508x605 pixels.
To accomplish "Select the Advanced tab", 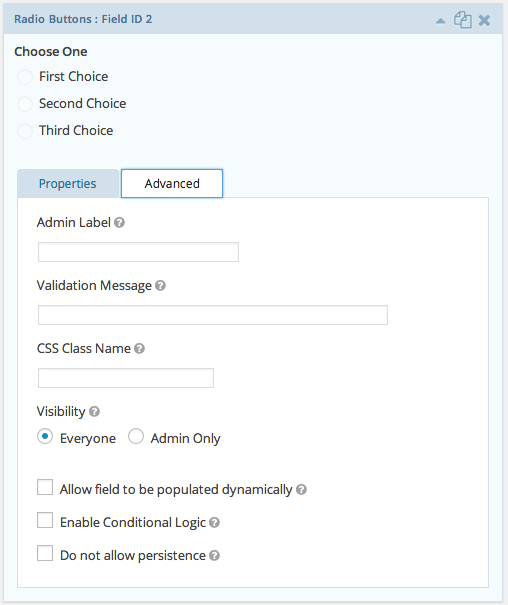I will pyautogui.click(x=172, y=184).
